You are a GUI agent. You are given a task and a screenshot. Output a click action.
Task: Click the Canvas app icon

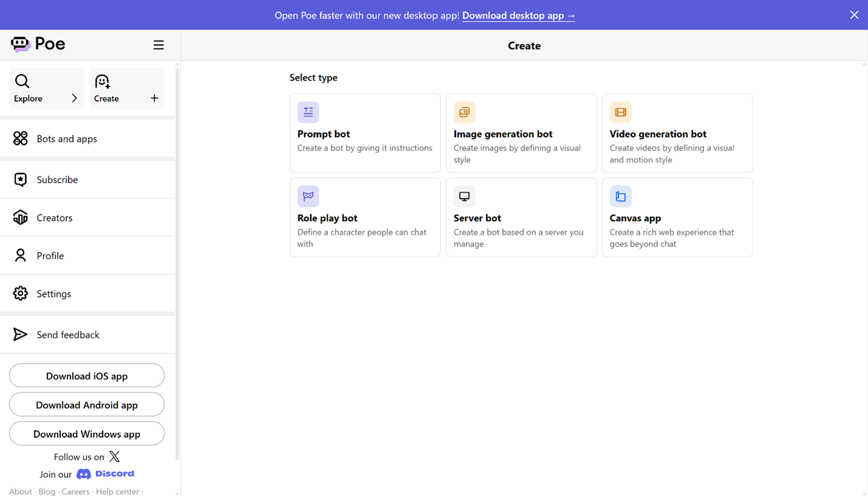point(620,196)
